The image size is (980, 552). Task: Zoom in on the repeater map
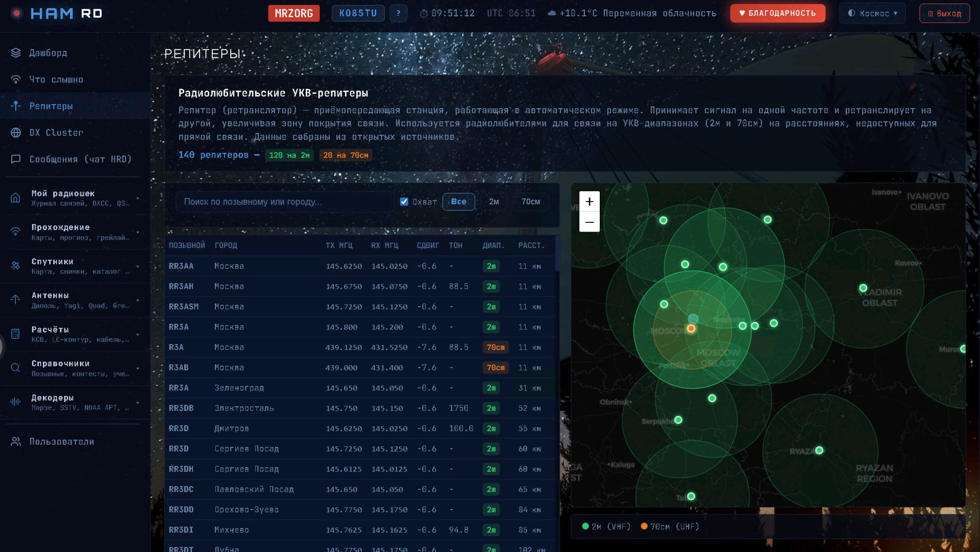(590, 202)
